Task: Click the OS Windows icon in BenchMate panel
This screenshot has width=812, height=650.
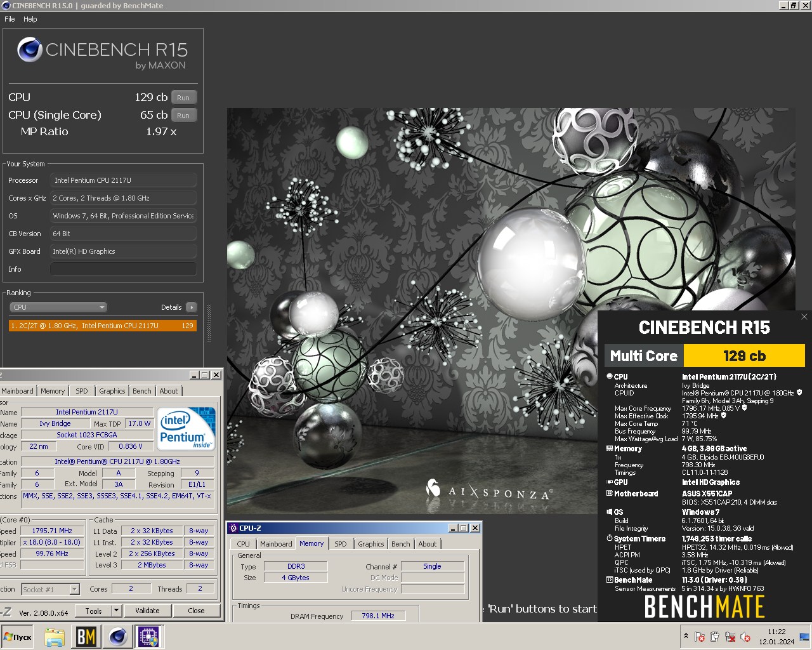Action: (610, 512)
